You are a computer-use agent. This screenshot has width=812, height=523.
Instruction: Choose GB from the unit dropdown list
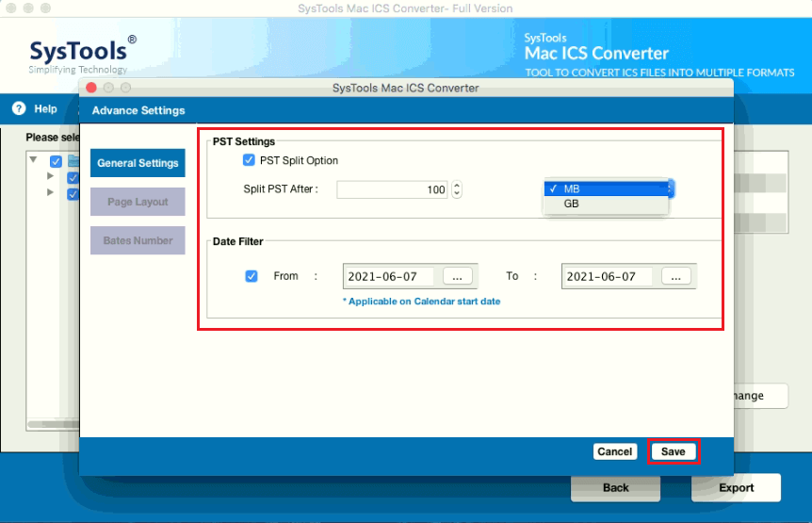tap(607, 204)
